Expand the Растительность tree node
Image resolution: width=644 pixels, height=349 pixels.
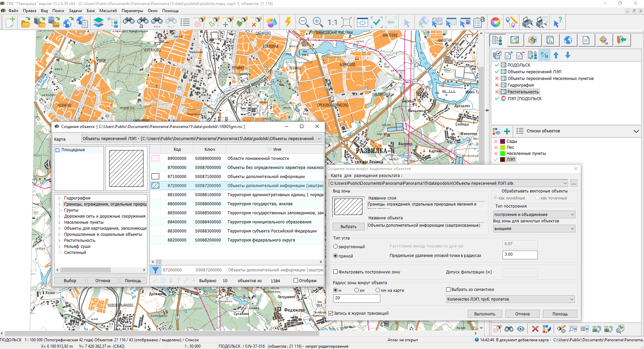(x=59, y=241)
